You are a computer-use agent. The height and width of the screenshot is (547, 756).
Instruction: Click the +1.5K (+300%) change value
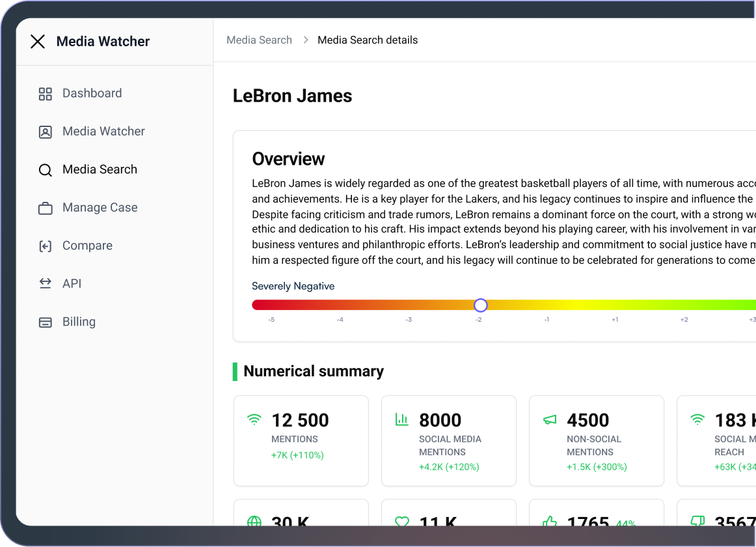point(597,467)
